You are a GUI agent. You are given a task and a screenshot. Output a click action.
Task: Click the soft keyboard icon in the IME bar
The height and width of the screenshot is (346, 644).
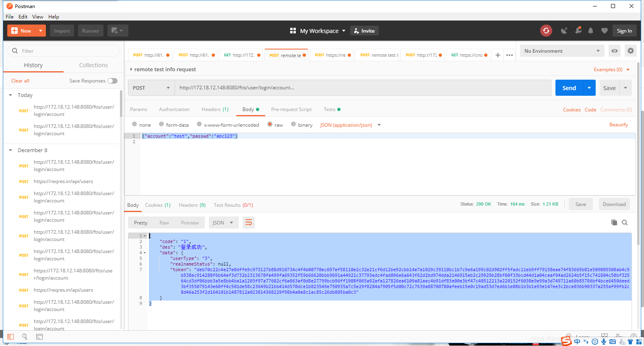(x=612, y=342)
